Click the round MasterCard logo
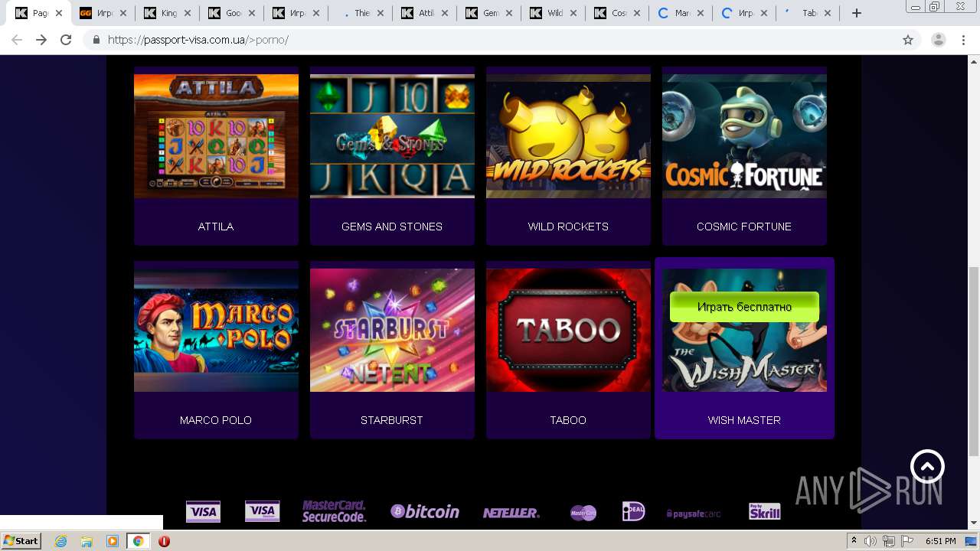This screenshot has width=980, height=551. pos(583,513)
